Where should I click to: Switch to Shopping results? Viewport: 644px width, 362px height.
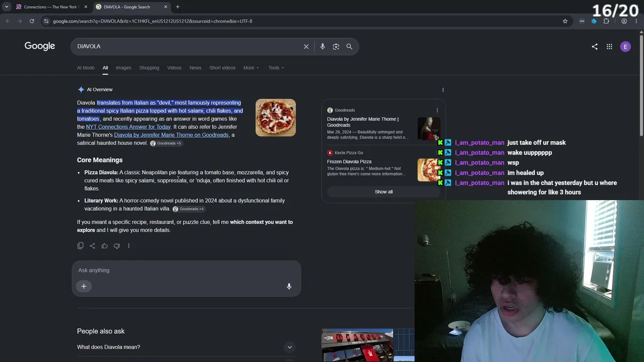pos(149,68)
